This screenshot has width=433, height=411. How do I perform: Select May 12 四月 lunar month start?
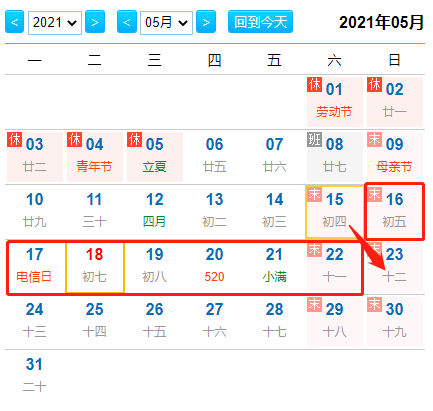click(155, 212)
